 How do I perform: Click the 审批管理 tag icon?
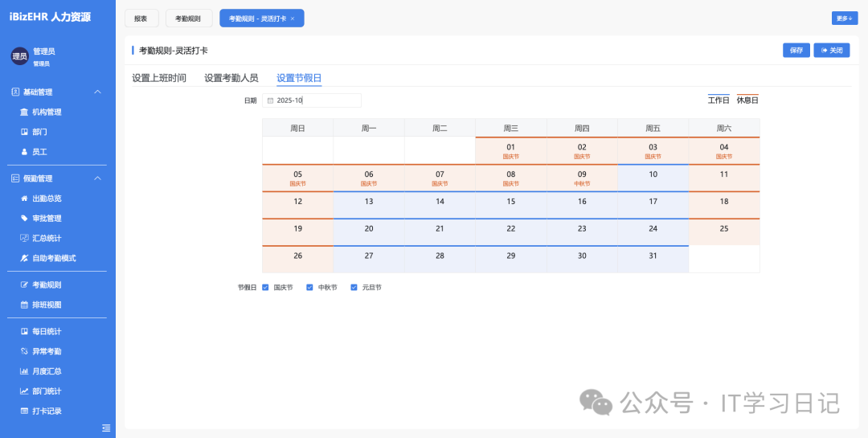coord(24,219)
